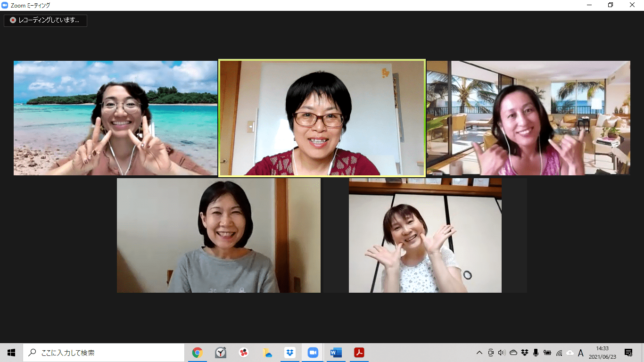Viewport: 644px width, 362px height.
Task: Open the red petal app in taskbar
Action: tap(244, 353)
